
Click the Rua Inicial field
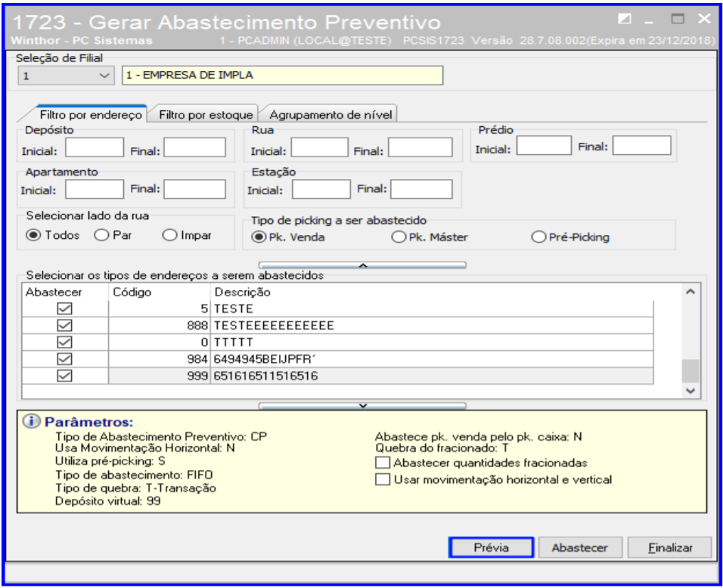[x=320, y=148]
